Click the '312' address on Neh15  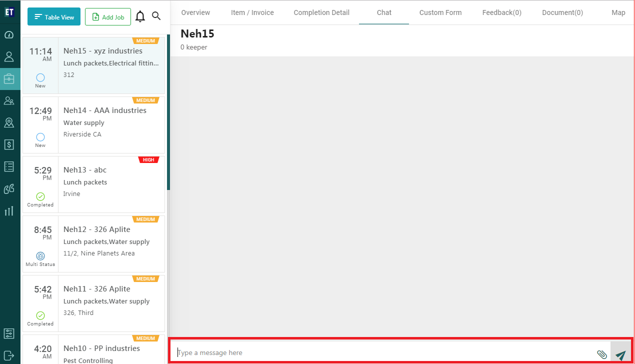point(69,75)
